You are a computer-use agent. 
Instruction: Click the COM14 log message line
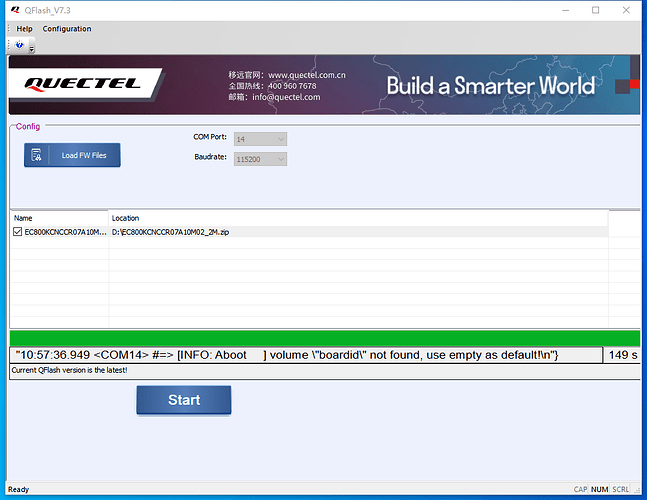click(305, 355)
